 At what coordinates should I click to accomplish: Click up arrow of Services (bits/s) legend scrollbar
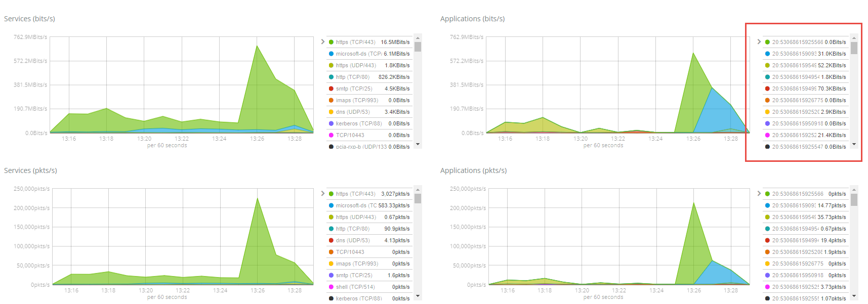tap(418, 38)
